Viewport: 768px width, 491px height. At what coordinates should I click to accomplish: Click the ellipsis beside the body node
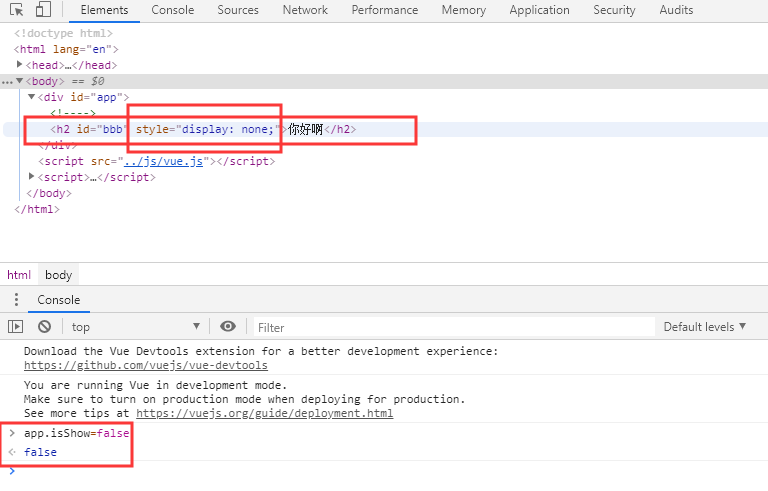(x=7, y=82)
